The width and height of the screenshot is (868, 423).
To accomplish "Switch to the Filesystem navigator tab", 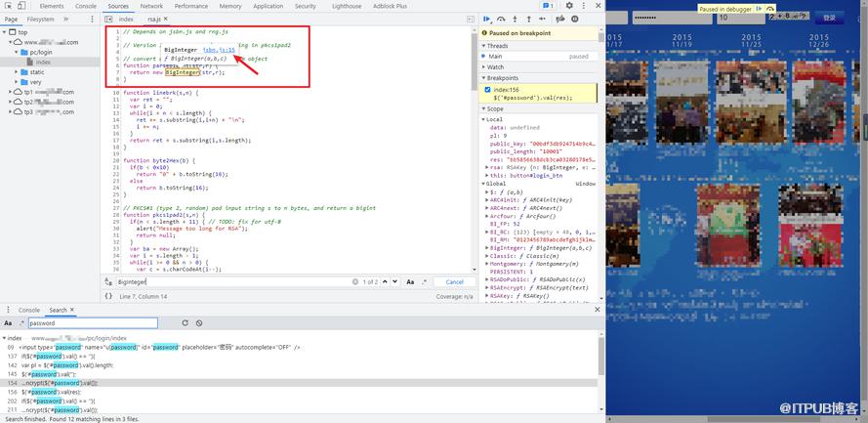I will [40, 19].
